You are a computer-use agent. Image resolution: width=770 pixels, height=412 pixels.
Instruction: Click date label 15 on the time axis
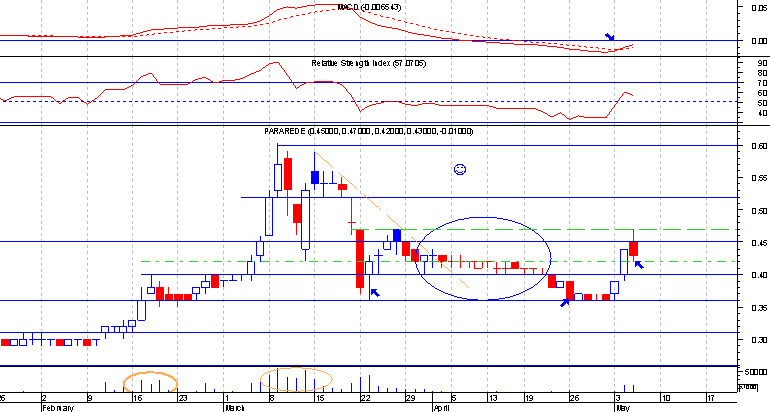click(319, 398)
